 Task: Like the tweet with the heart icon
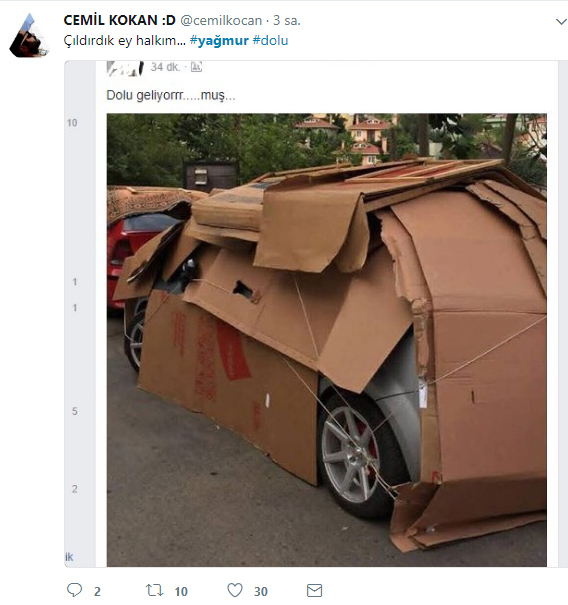235,590
